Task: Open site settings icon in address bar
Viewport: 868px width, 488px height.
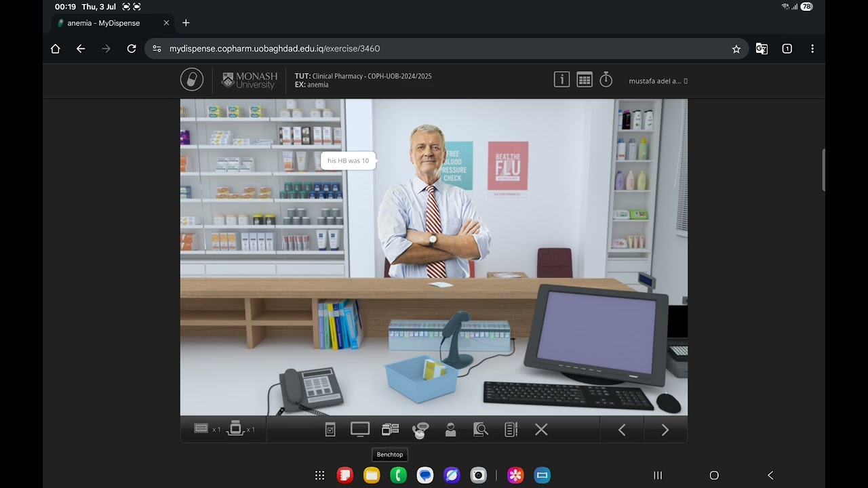Action: 157,49
